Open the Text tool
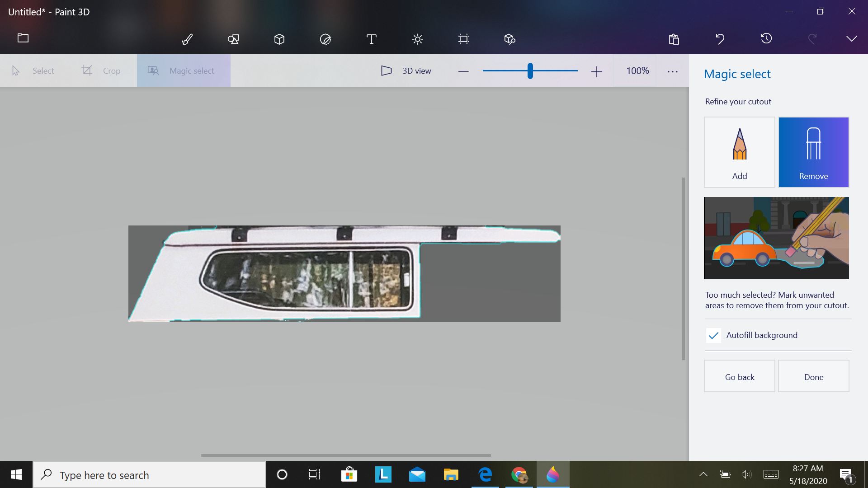 (x=371, y=39)
